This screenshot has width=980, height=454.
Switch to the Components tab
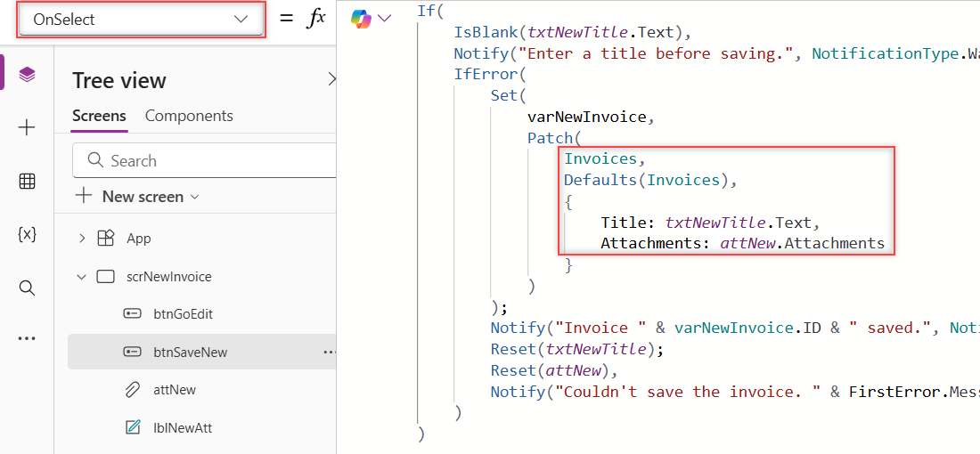point(189,116)
